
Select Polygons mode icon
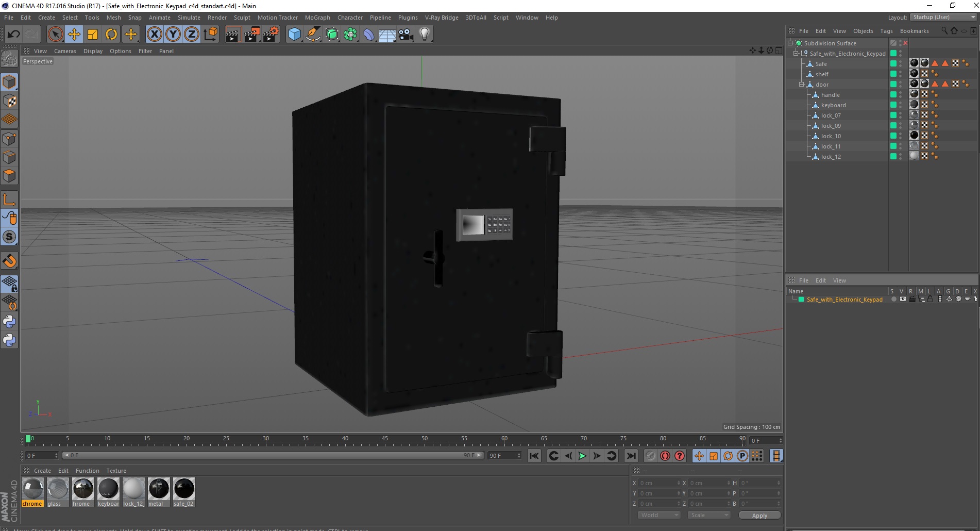point(9,176)
